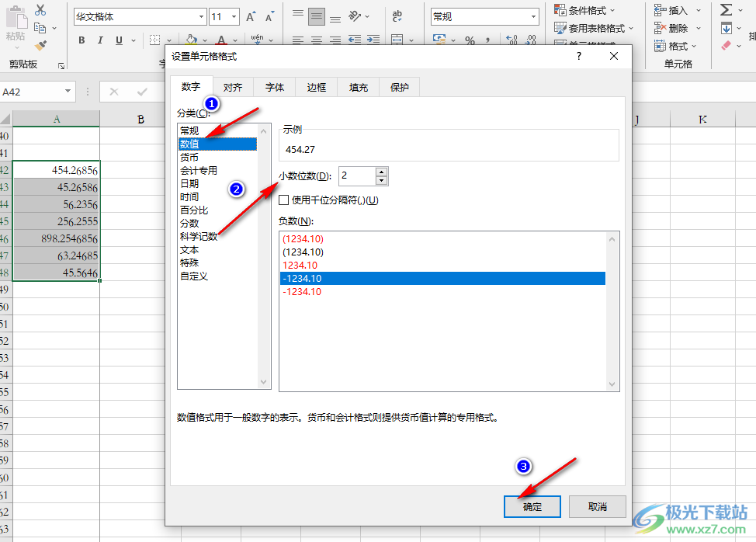
Task: Confirm with the 确定 button
Action: coord(532,507)
